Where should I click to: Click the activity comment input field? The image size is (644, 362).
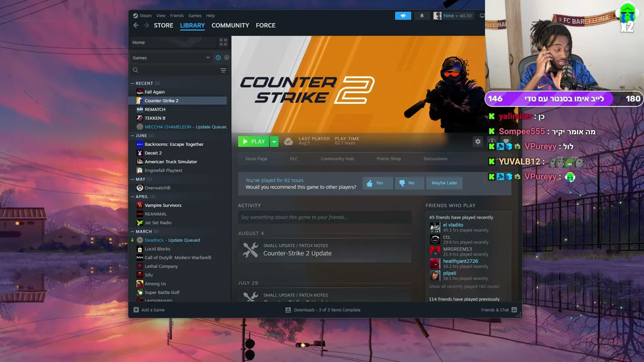(x=325, y=217)
